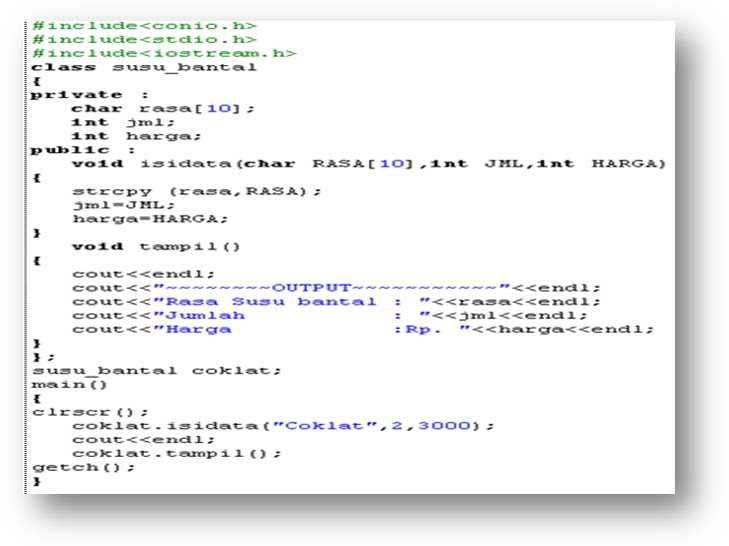Click the int jml declaration
The height and width of the screenshot is (546, 729).
pos(123,123)
